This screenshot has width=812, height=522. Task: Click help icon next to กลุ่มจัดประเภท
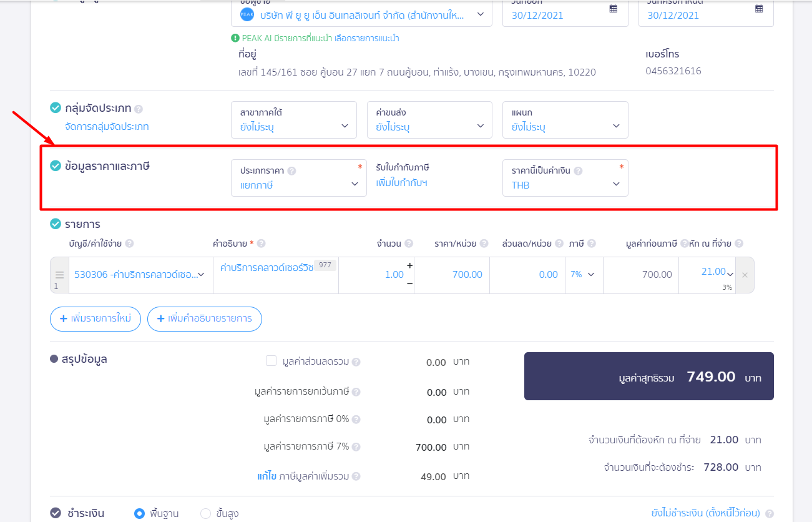coord(139,109)
